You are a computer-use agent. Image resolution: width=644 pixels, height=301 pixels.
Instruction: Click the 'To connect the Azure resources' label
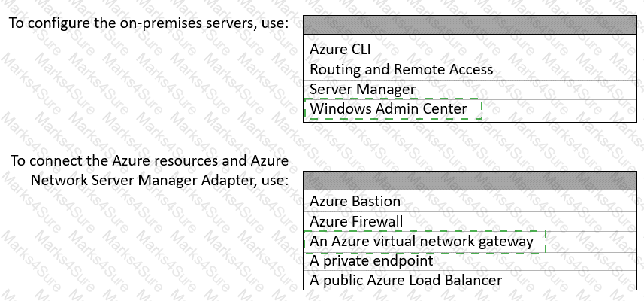(x=150, y=160)
